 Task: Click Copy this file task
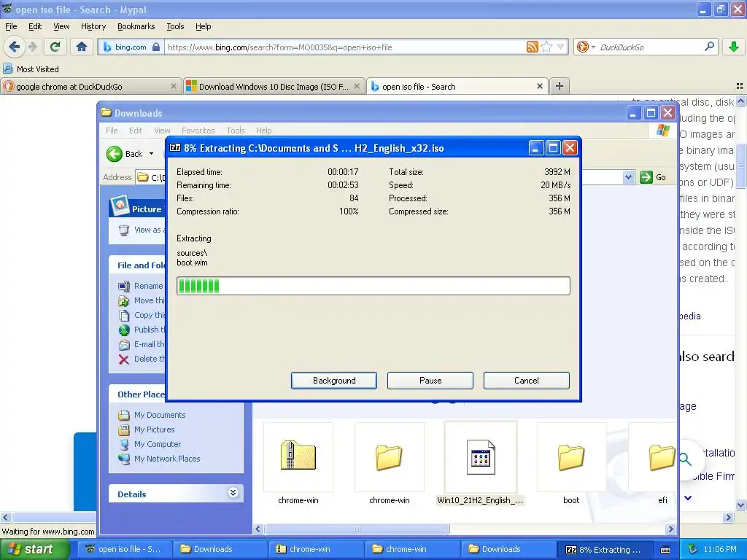click(142, 315)
